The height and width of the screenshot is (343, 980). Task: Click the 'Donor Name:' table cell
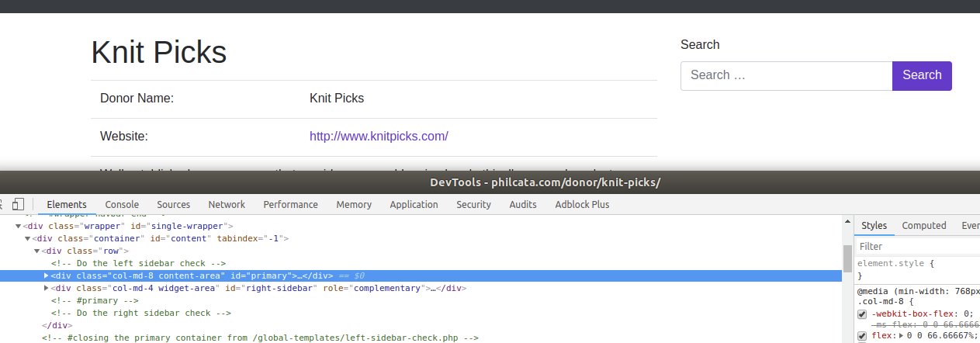pos(137,99)
